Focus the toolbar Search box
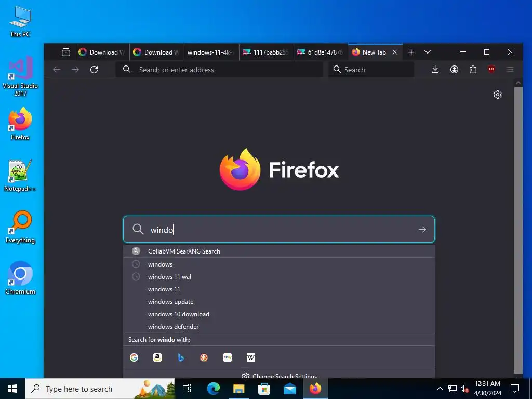 (371, 70)
